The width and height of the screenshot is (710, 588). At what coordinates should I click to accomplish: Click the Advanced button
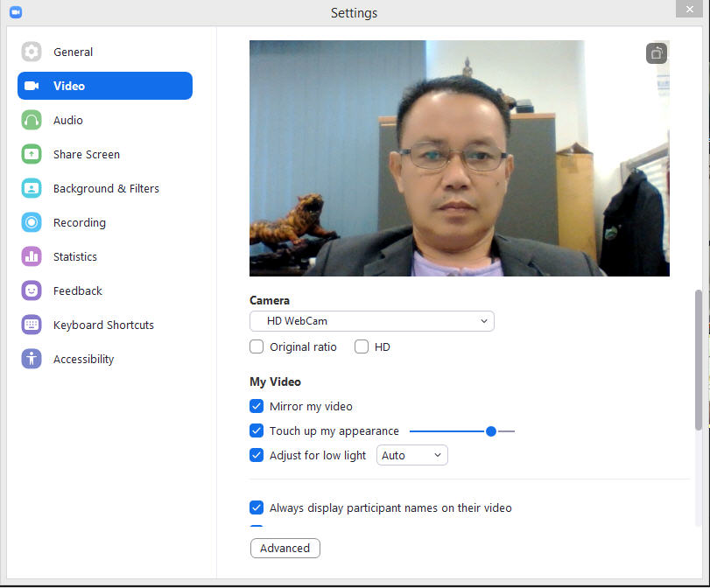285,548
